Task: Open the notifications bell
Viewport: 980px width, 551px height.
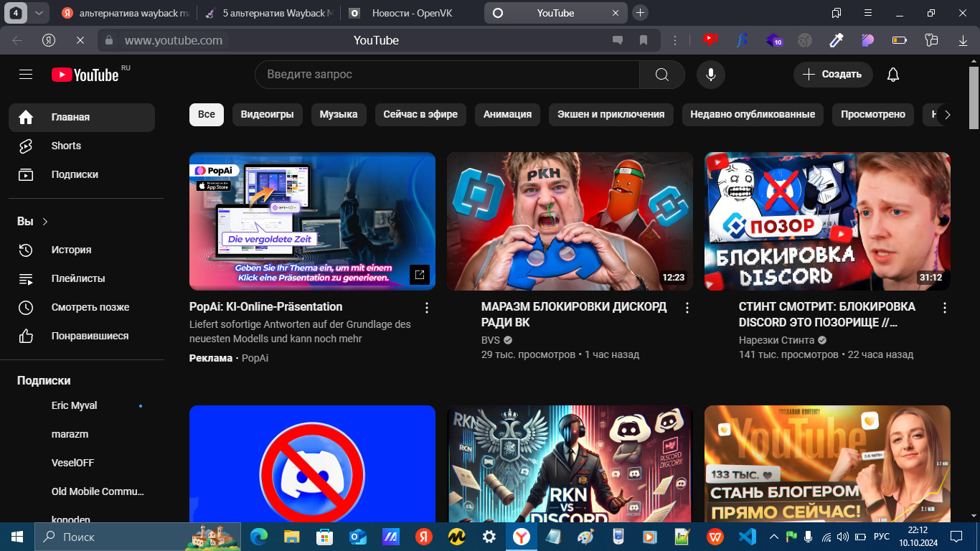Action: (892, 75)
